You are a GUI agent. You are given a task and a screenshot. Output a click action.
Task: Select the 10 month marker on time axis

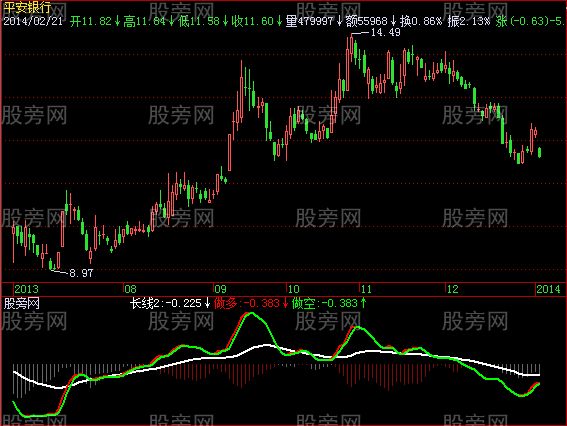(x=293, y=289)
